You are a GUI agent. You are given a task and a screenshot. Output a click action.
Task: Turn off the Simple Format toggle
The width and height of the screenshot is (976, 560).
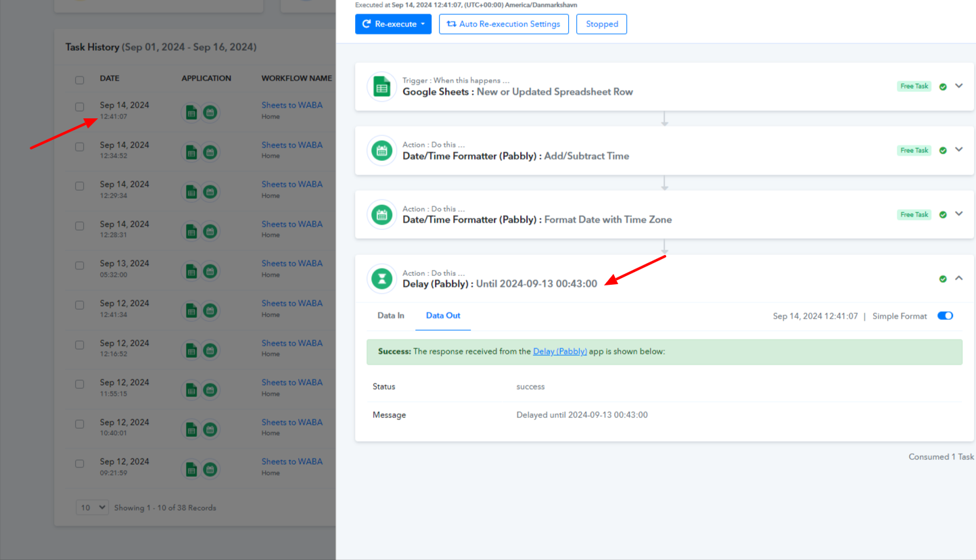[x=945, y=316]
